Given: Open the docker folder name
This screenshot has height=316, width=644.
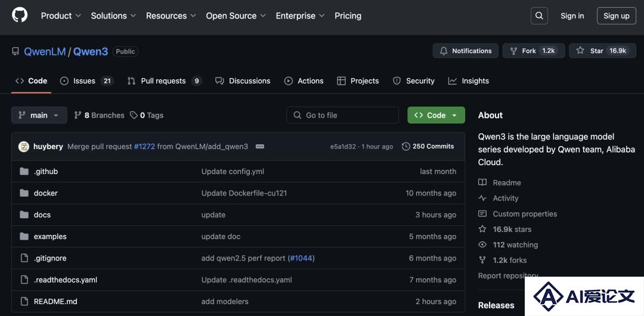Looking at the screenshot, I should pyautogui.click(x=45, y=193).
